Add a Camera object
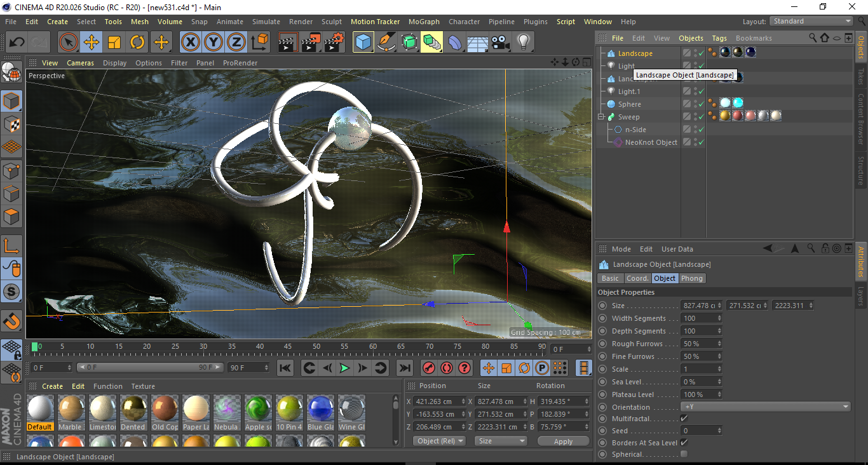The height and width of the screenshot is (465, 868). (x=501, y=43)
